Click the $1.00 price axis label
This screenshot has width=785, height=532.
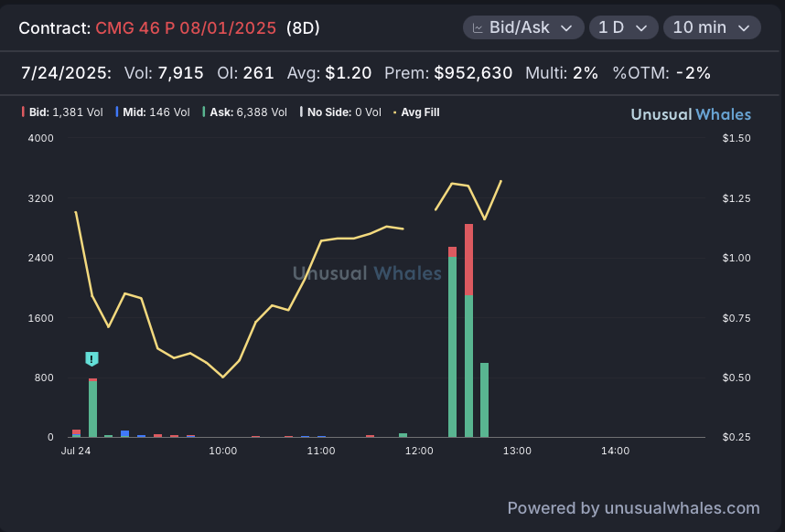tap(737, 258)
